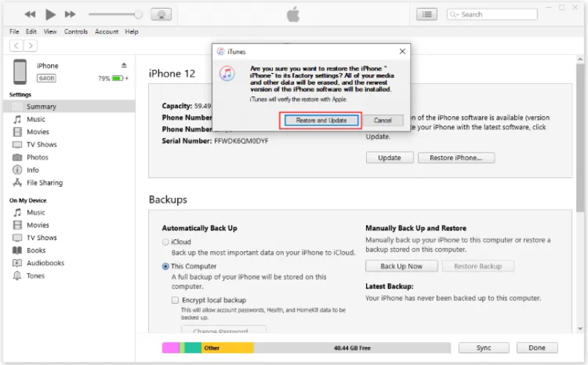Click the yellow Other storage segment

click(x=228, y=348)
